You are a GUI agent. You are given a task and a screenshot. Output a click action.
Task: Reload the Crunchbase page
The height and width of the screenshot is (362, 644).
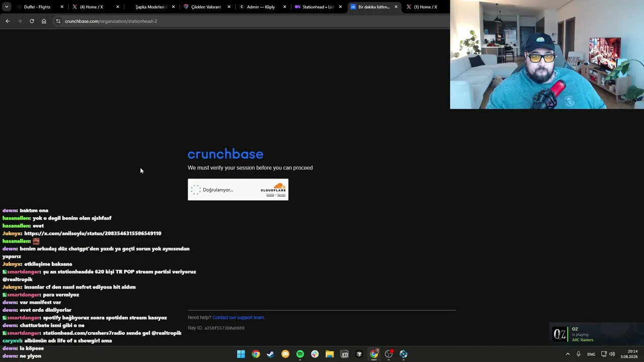(32, 21)
